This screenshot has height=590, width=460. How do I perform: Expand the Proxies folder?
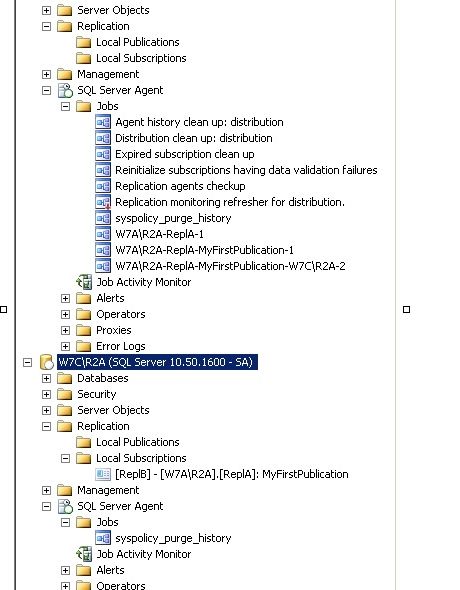click(x=65, y=330)
